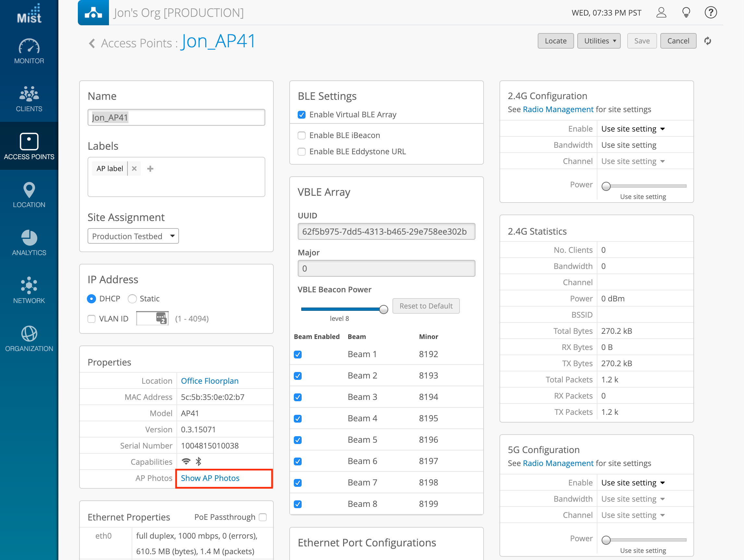Remove the AP label tag
This screenshot has height=560, width=744.
coord(134,169)
